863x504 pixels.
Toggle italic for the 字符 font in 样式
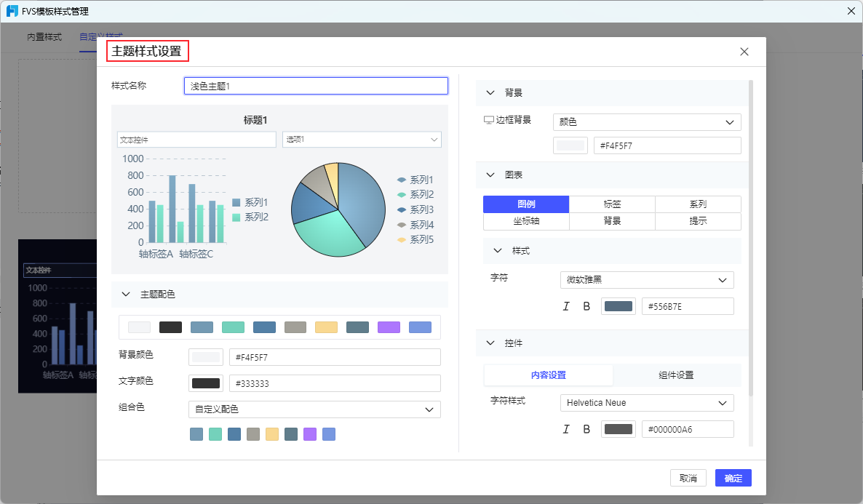tap(566, 306)
